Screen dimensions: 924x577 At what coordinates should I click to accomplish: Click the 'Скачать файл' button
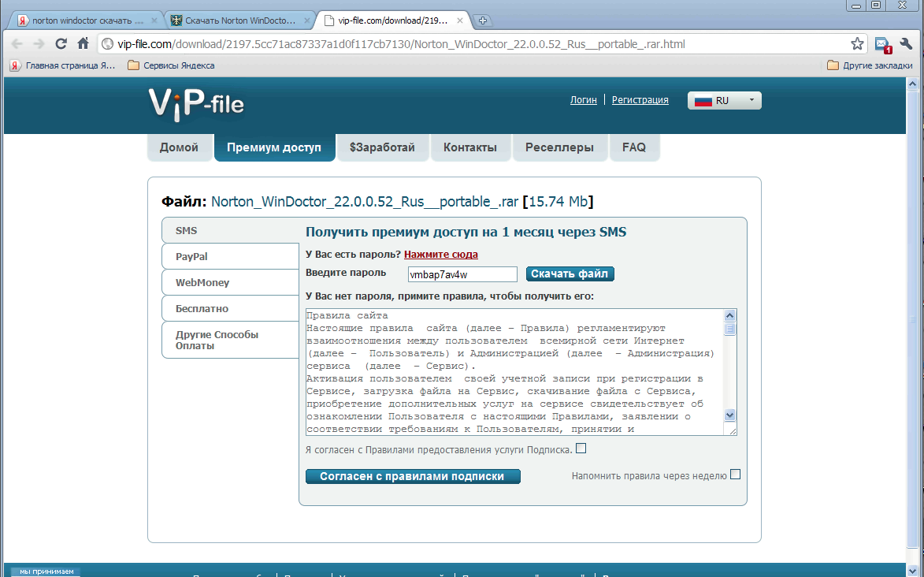[x=570, y=274]
